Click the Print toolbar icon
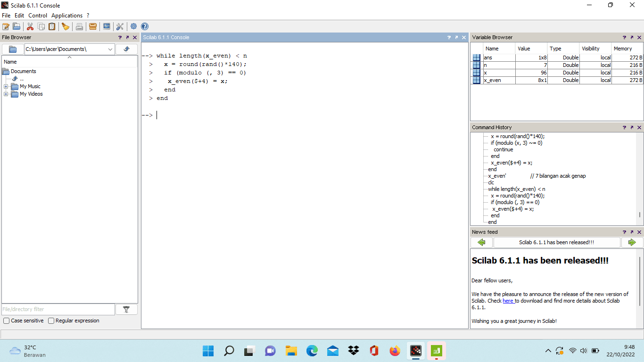This screenshot has height=362, width=644. coord(79,26)
